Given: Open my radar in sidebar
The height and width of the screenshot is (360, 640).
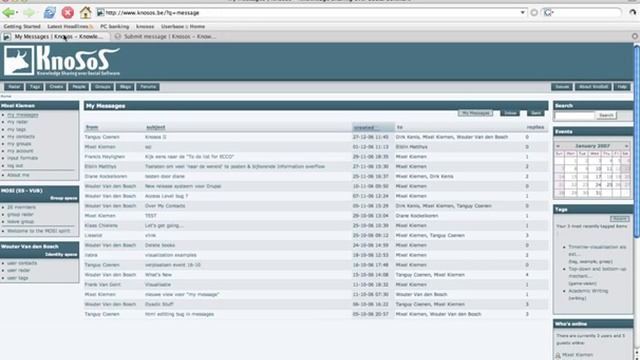Looking at the screenshot, I should 17,122.
